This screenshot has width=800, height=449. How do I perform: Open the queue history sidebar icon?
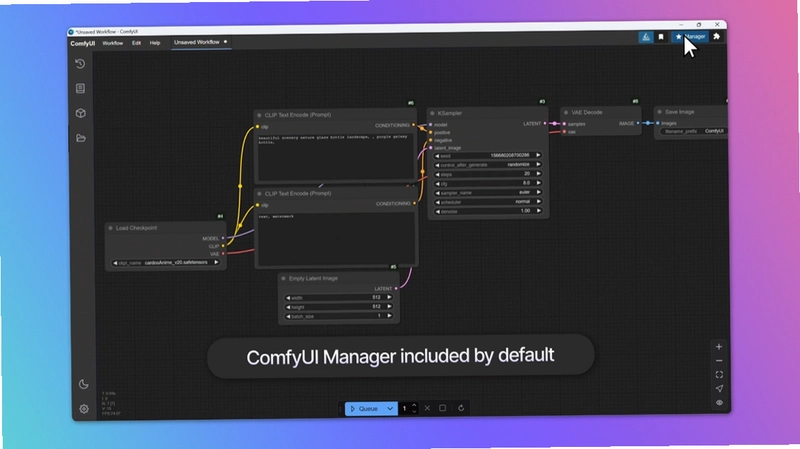coord(80,64)
